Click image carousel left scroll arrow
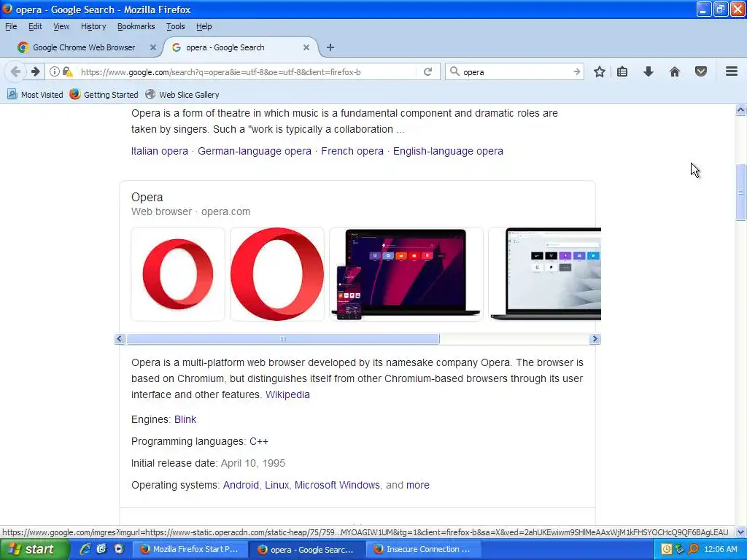This screenshot has width=747, height=560. (x=120, y=338)
